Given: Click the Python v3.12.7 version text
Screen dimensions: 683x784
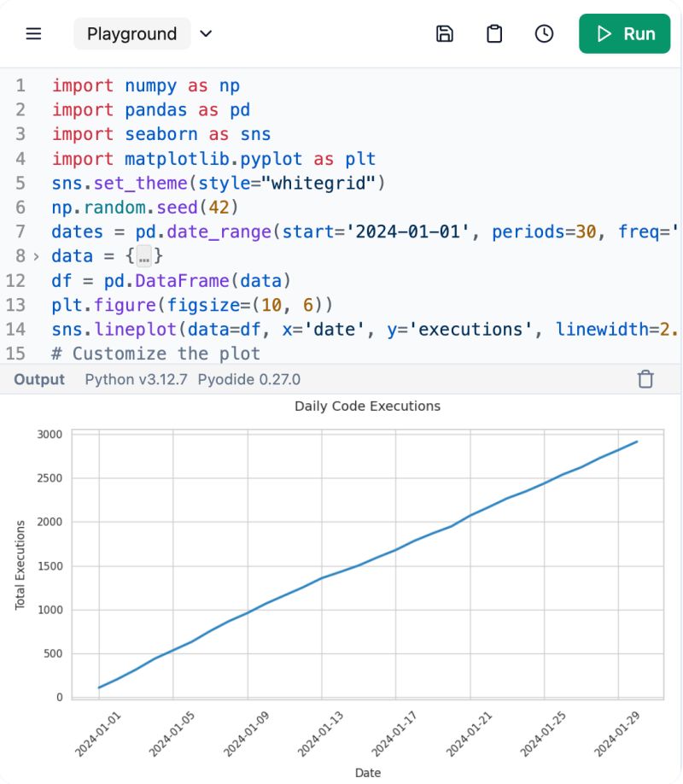Looking at the screenshot, I should [136, 379].
